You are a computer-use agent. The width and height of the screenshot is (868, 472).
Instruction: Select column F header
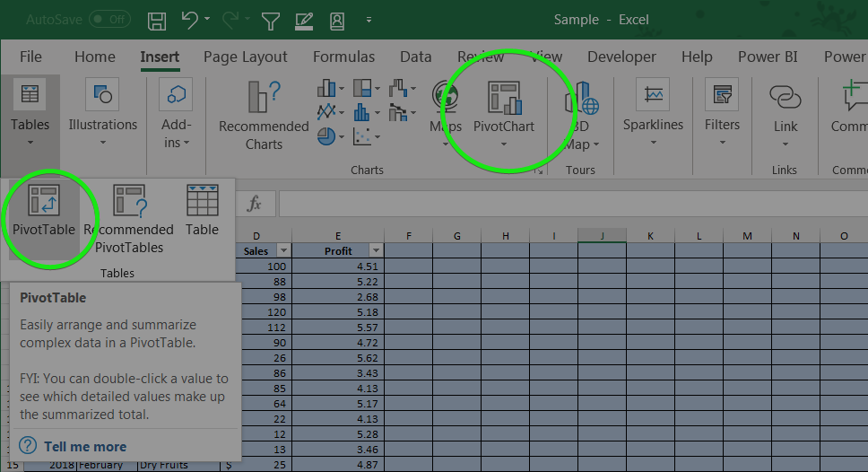(x=409, y=236)
